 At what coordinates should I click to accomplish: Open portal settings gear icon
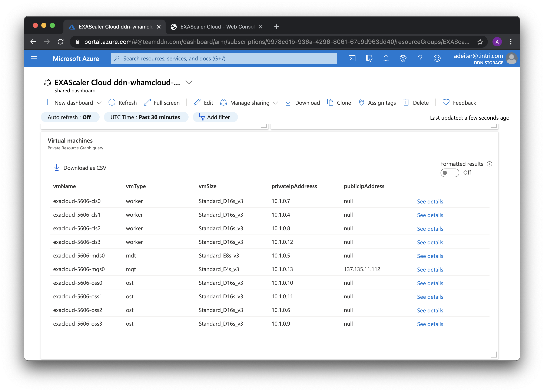[403, 58]
